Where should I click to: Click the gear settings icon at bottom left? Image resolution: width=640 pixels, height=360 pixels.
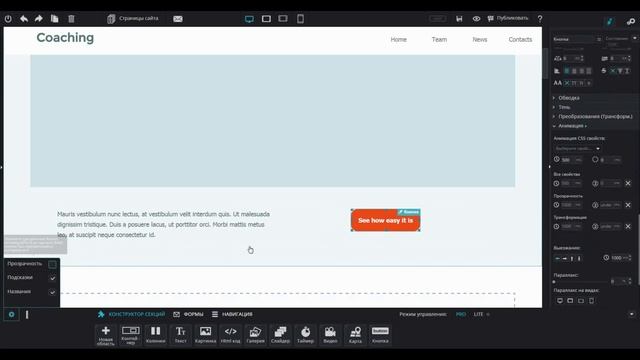pos(11,314)
